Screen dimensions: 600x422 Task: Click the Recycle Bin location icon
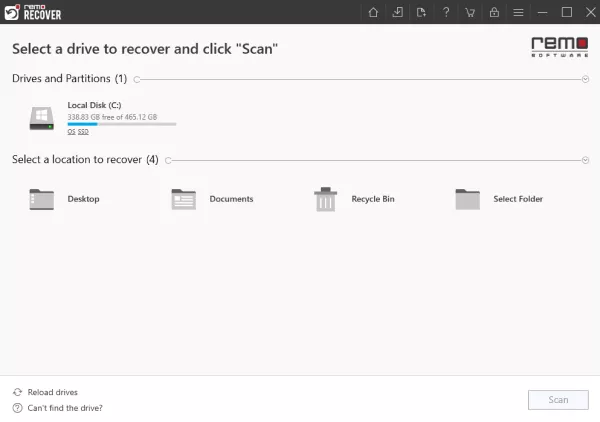tap(325, 199)
